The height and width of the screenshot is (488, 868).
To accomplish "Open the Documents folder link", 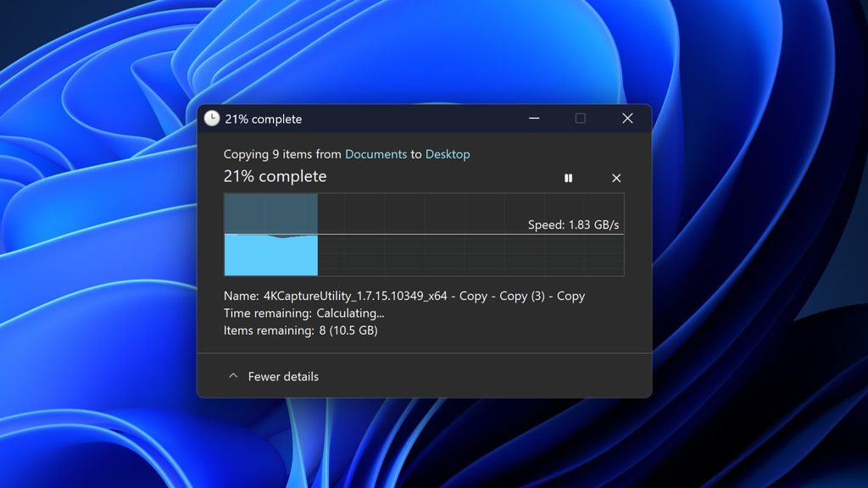I will [x=376, y=154].
